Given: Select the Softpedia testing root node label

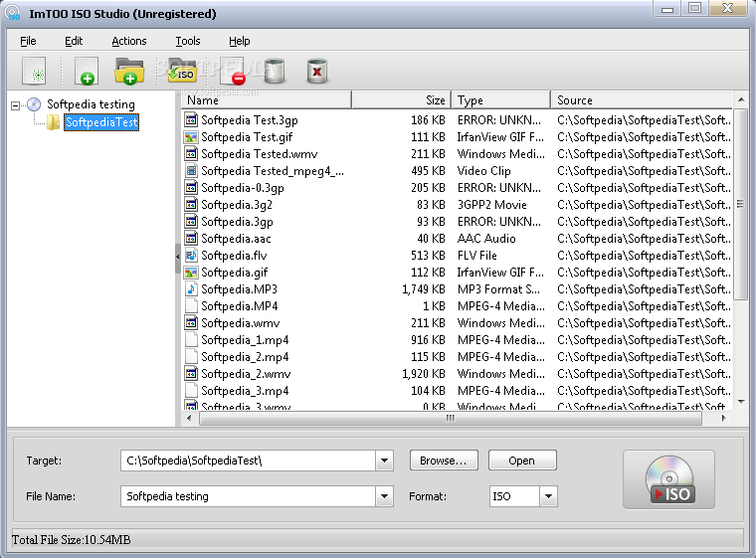Looking at the screenshot, I should tap(91, 104).
